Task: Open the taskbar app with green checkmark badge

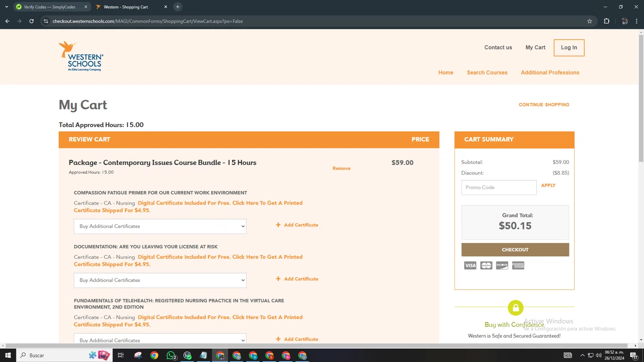Action: click(x=187, y=355)
